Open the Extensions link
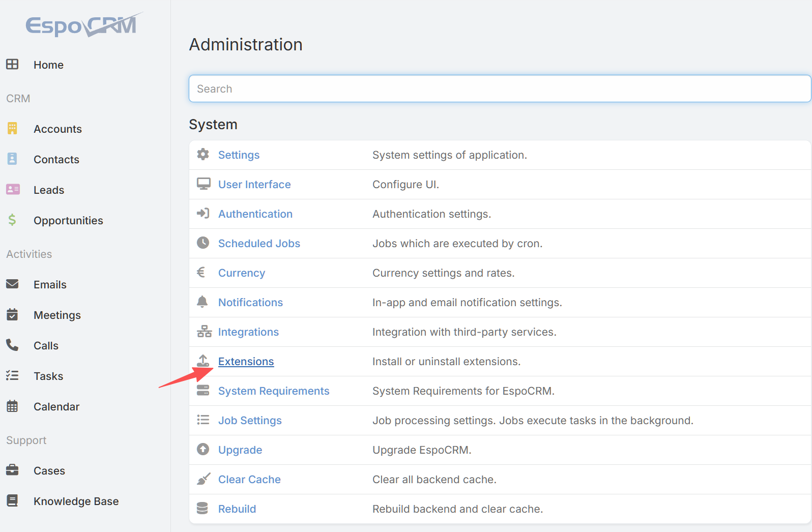The height and width of the screenshot is (532, 812). pos(246,361)
